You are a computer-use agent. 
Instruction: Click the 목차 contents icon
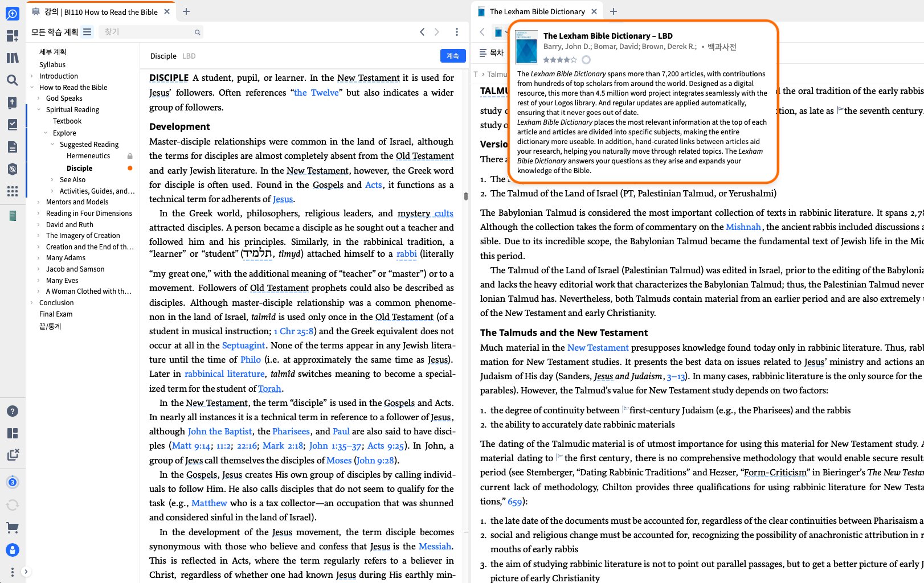pos(483,53)
